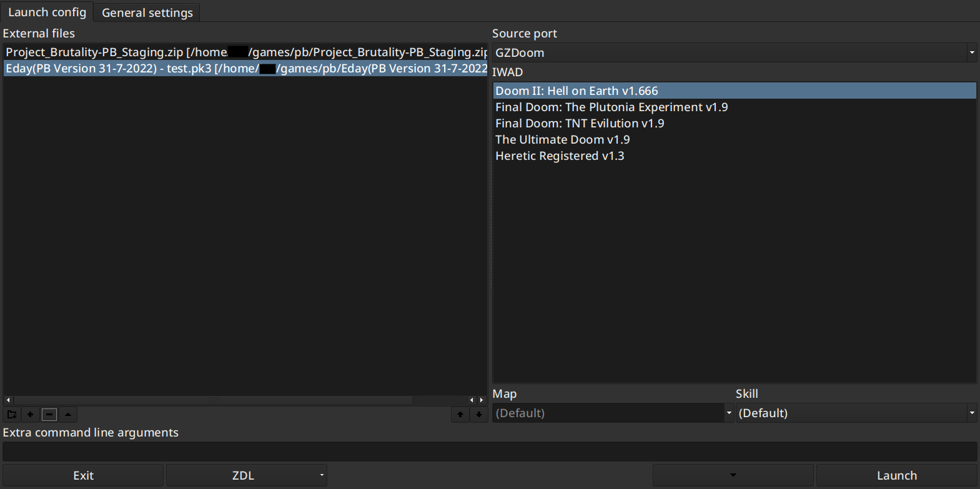Select Final Doom: The Plutonia Experiment v1.9
The image size is (980, 489).
[x=735, y=107]
